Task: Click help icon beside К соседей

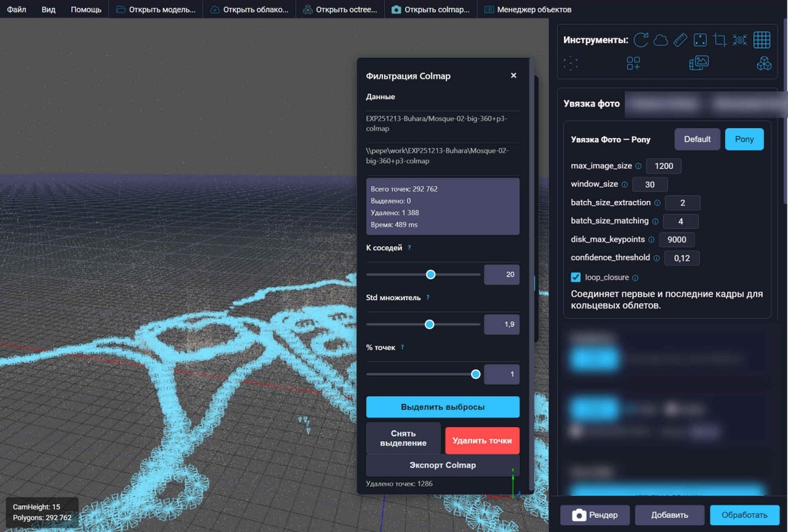Action: (410, 248)
